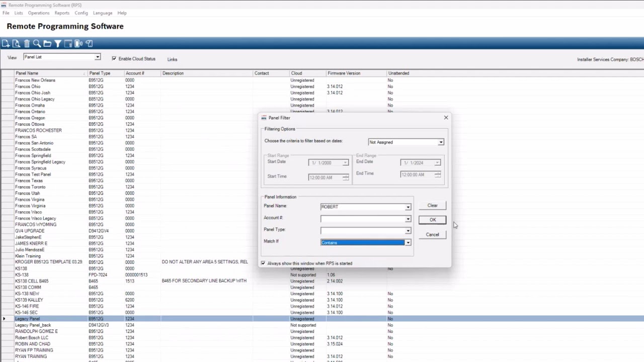Screen dimensions: 644x362
Task: Open the Operations menu
Action: coord(39,13)
